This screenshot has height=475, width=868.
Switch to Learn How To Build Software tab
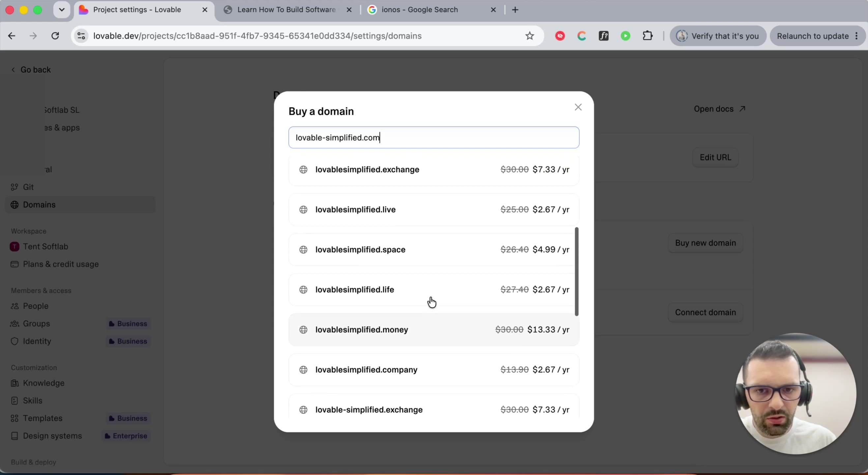click(x=286, y=10)
